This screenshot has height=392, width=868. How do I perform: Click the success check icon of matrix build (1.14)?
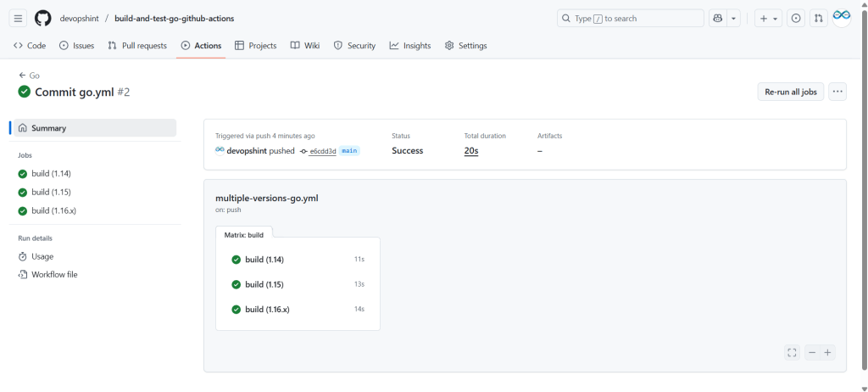pyautogui.click(x=236, y=260)
